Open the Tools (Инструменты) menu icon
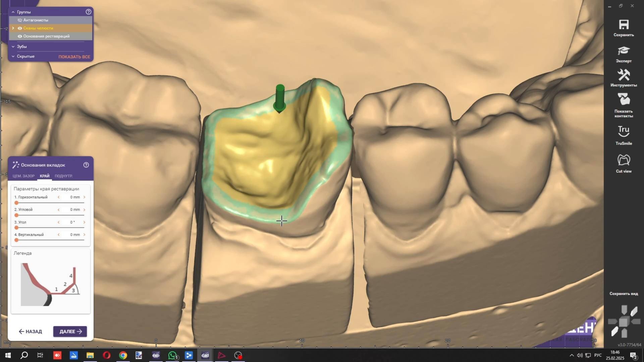Image resolution: width=644 pixels, height=362 pixels. tap(624, 75)
